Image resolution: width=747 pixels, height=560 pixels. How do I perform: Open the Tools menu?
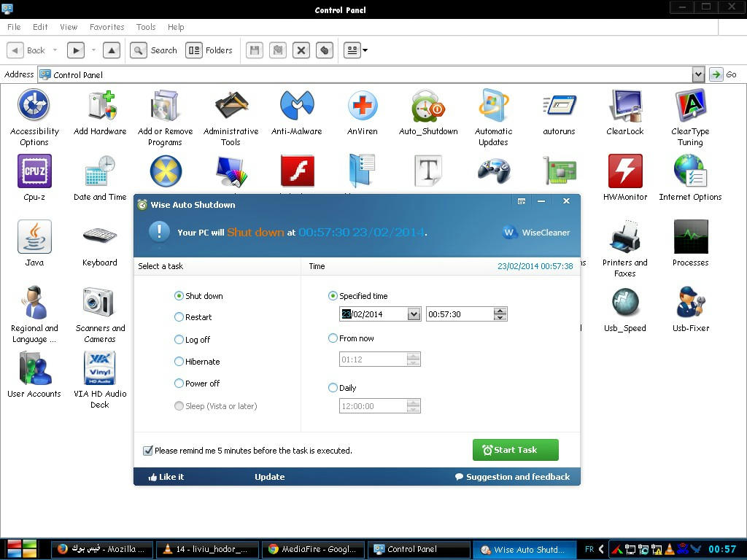click(146, 27)
